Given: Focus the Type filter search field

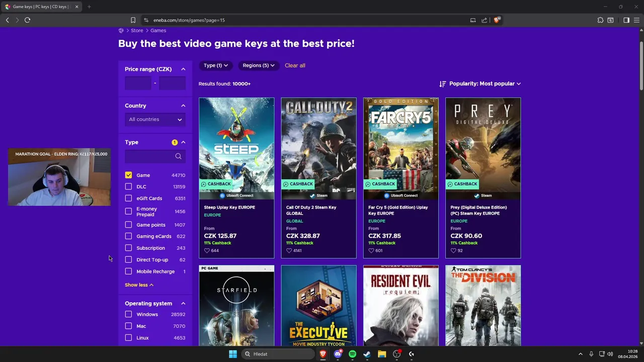Looking at the screenshot, I should (155, 156).
